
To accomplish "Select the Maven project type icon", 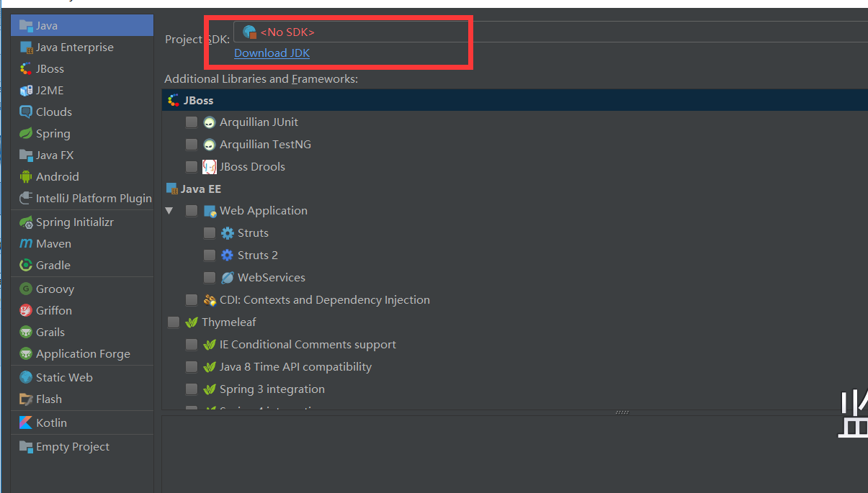I will tap(26, 244).
